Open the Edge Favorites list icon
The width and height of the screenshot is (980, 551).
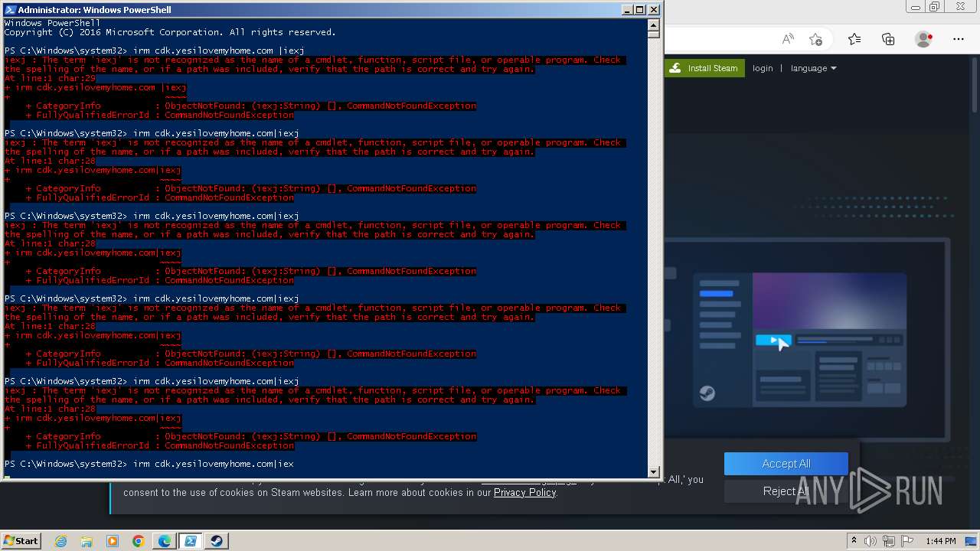(854, 39)
